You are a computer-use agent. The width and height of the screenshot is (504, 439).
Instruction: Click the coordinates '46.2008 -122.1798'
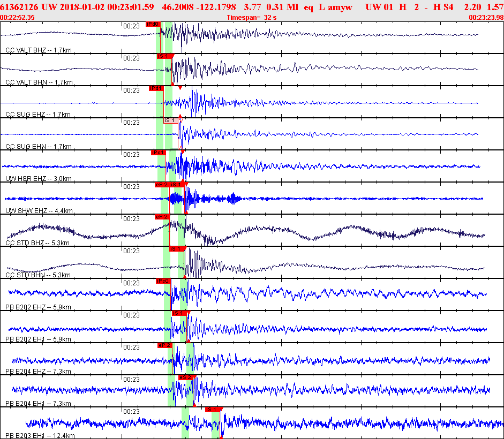click(x=199, y=7)
